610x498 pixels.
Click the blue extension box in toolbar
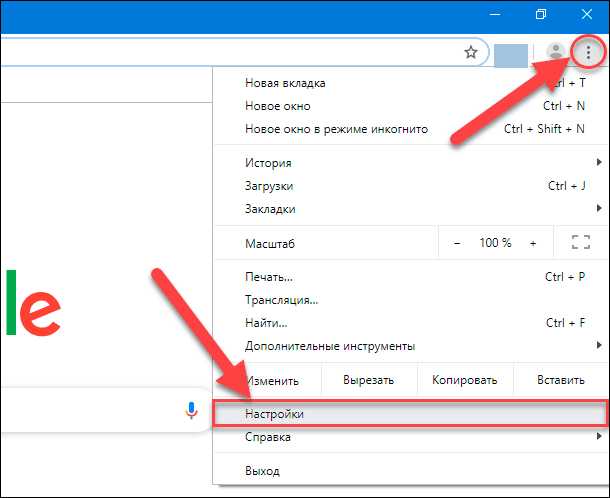pyautogui.click(x=511, y=55)
